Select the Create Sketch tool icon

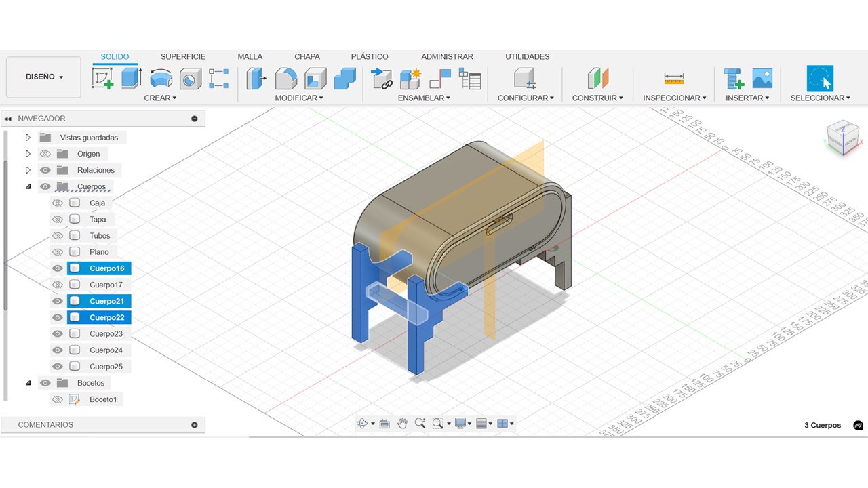(102, 79)
